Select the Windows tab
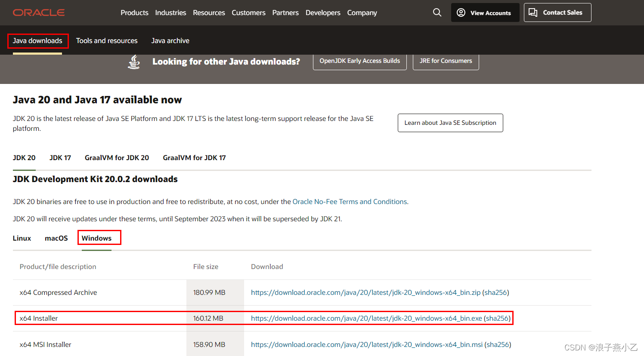This screenshot has width=644, height=356. pyautogui.click(x=96, y=238)
